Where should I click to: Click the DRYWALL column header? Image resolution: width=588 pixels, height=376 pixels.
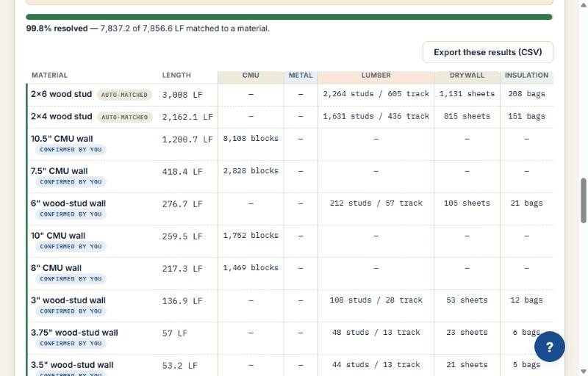[x=467, y=76]
